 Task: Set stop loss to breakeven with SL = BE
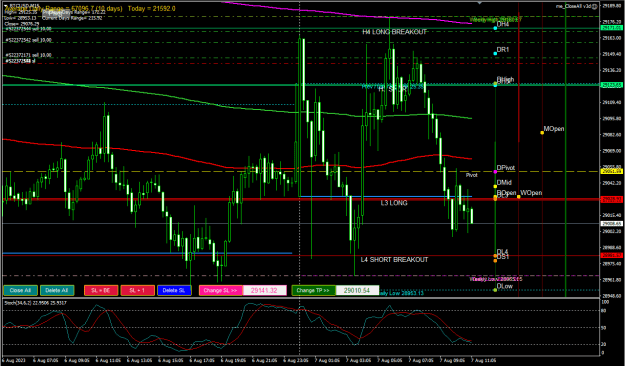(101, 290)
